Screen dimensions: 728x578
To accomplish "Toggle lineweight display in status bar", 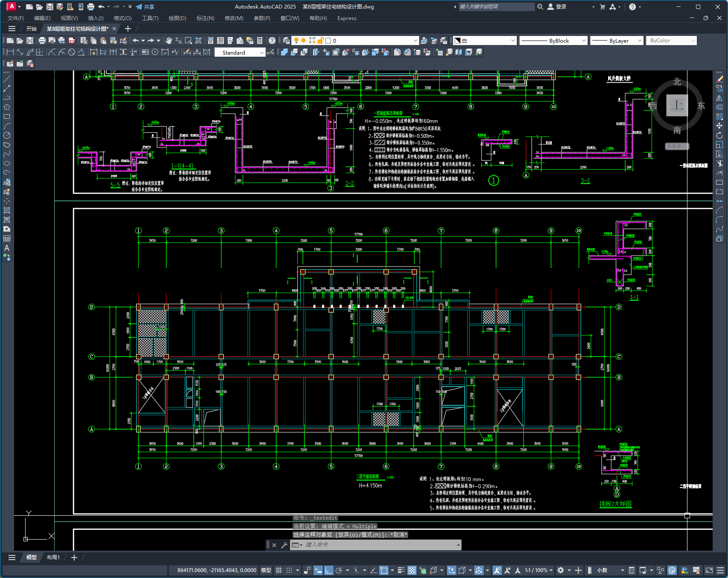I will [401, 570].
